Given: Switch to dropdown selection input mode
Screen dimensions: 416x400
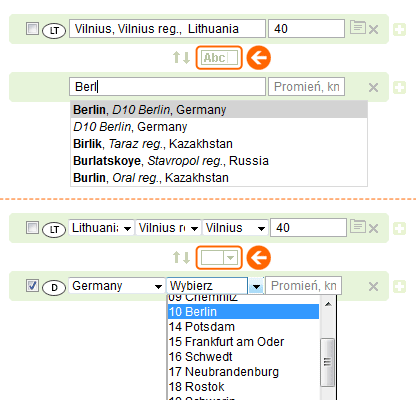Looking at the screenshot, I should point(219,258).
